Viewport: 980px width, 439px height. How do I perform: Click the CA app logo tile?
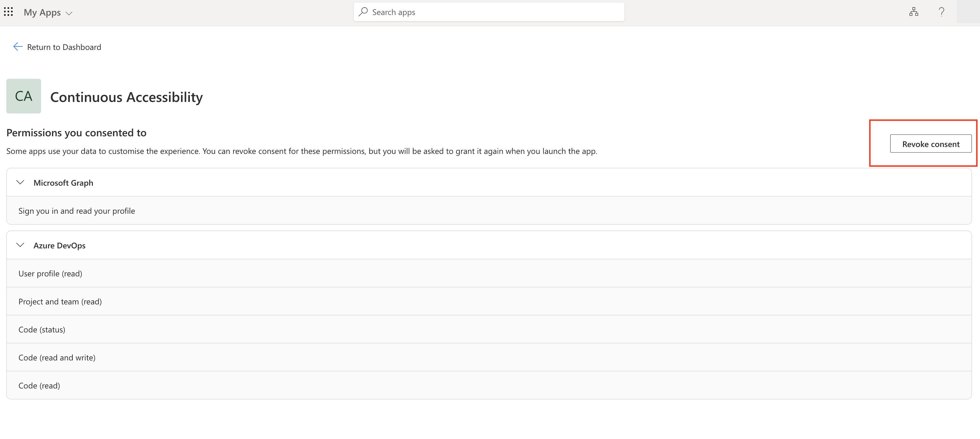24,96
